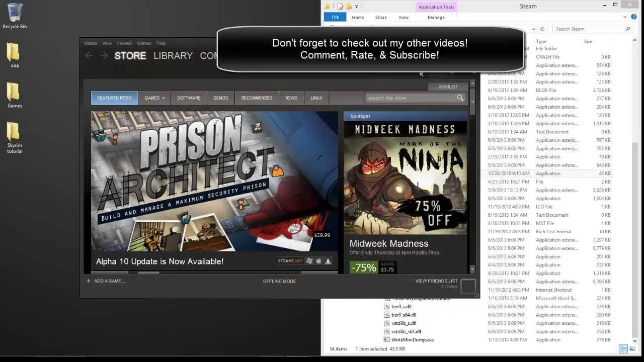Refresh the Explorer address bar
This screenshot has width=644, height=362.
pyautogui.click(x=542, y=29)
